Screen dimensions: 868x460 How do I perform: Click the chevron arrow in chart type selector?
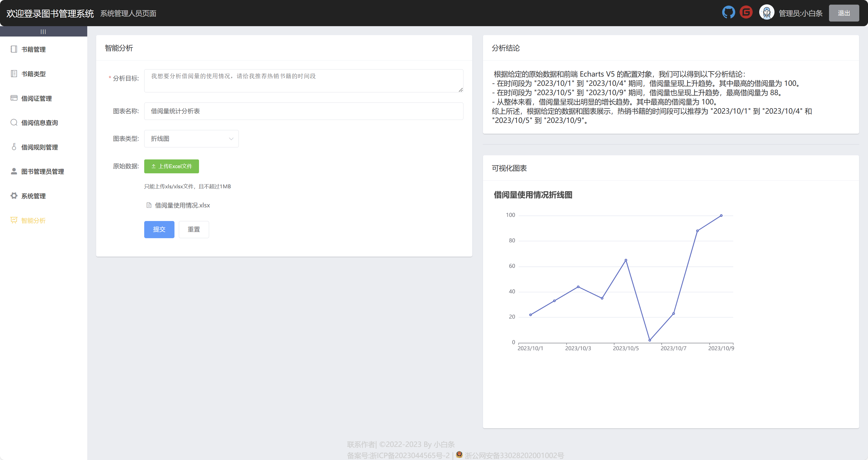(x=231, y=139)
